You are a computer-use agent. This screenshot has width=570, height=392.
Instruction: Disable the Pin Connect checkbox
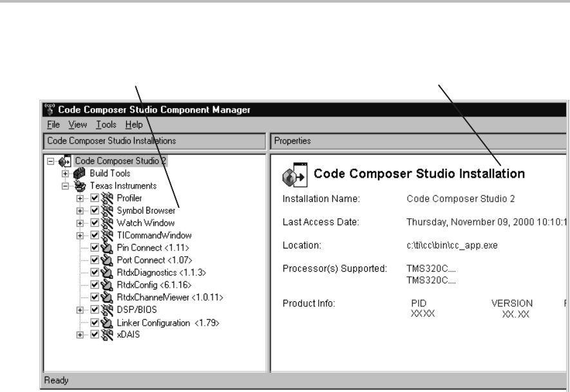point(95,247)
